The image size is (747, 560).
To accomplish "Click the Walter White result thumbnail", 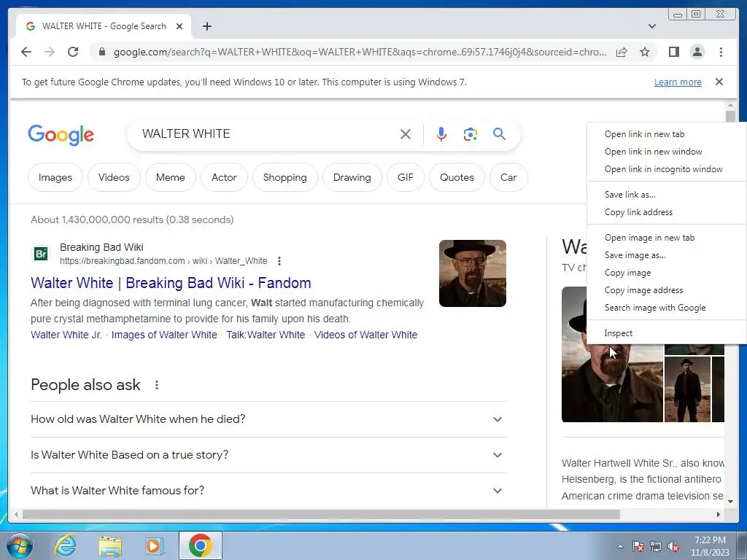I will coord(473,273).
